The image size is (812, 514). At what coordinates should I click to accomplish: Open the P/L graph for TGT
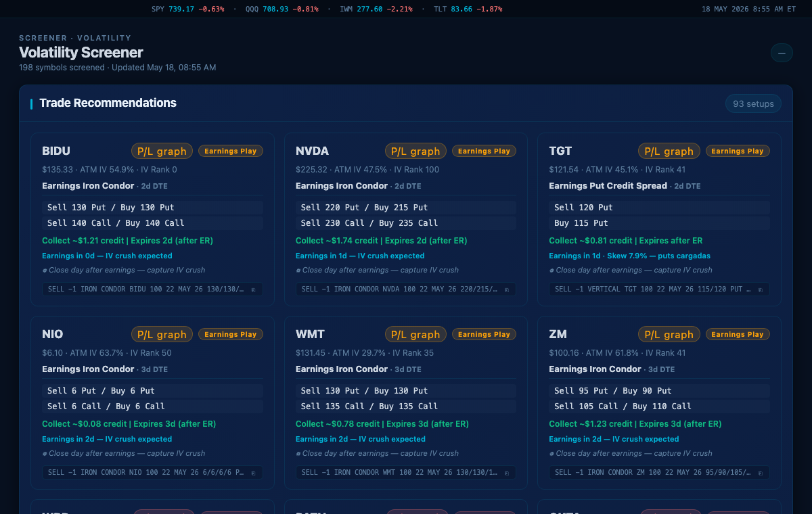(669, 151)
